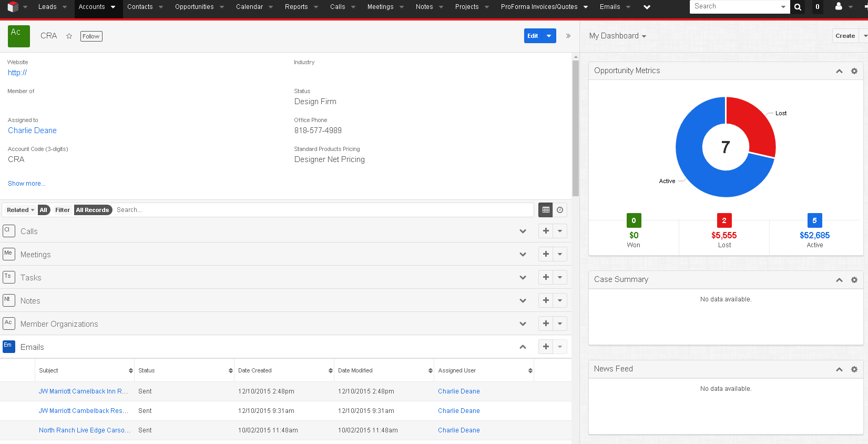
Task: Click the Edit button
Action: point(533,36)
